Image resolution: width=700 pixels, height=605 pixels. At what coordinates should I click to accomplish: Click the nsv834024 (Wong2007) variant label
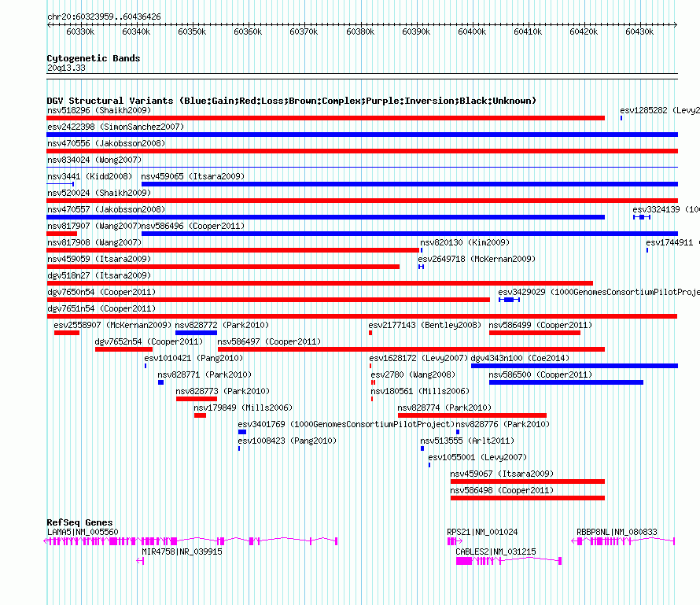tap(94, 160)
